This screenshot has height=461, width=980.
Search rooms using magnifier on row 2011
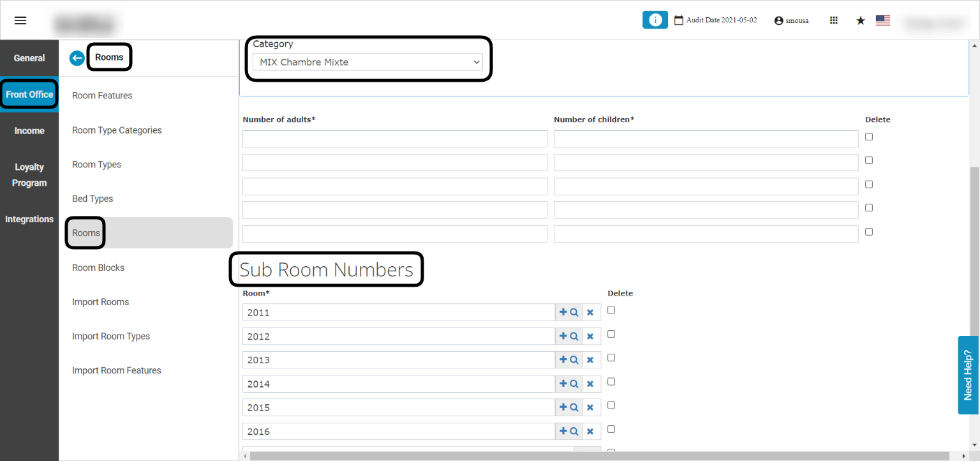pyautogui.click(x=574, y=312)
